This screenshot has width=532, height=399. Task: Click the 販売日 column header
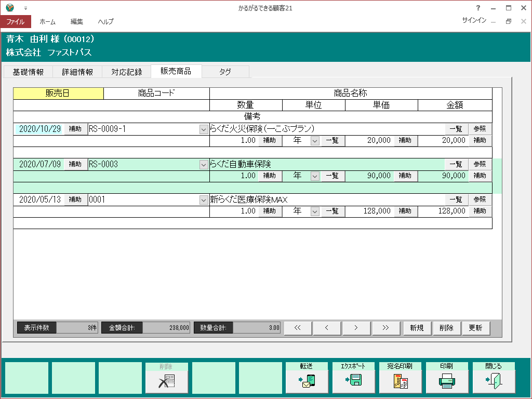[58, 94]
